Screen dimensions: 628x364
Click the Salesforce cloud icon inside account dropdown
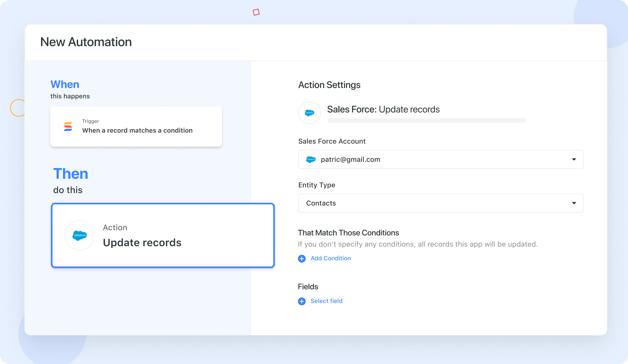[x=311, y=160]
